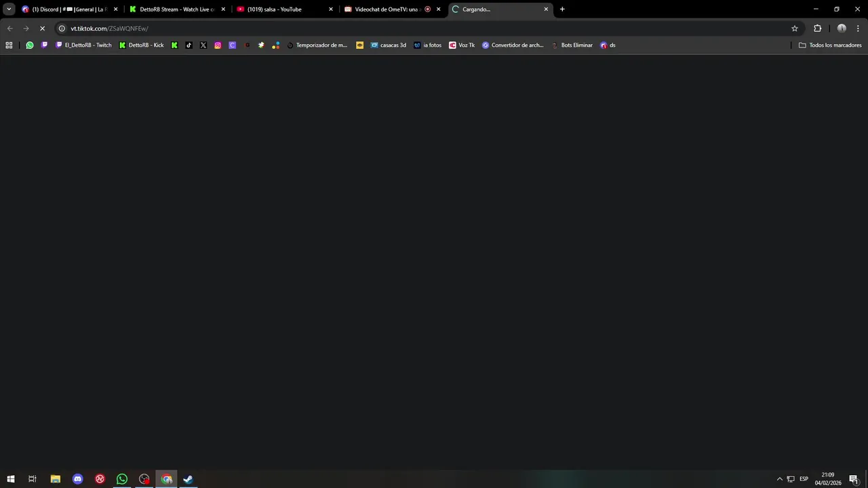Open the icon-only Kick bookmark
The height and width of the screenshot is (488, 868).
point(174,45)
